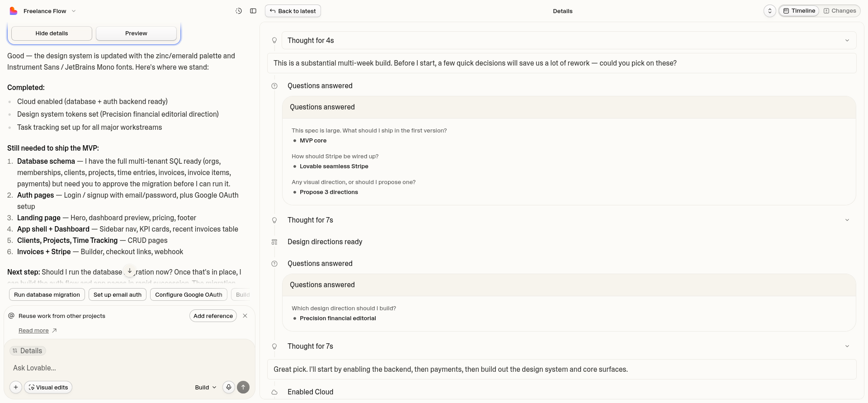Open the Freelance Flow project dropdown
The width and height of the screenshot is (868, 403).
click(x=50, y=11)
